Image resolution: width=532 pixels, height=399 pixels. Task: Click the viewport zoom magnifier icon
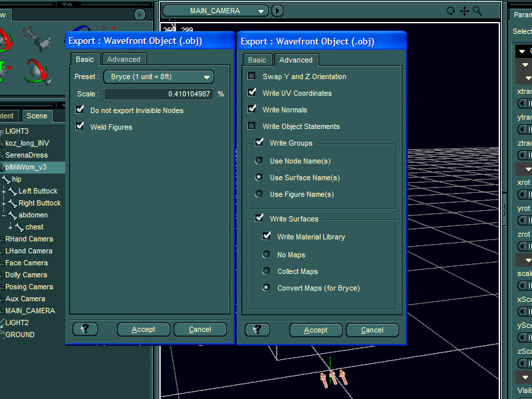(477, 11)
